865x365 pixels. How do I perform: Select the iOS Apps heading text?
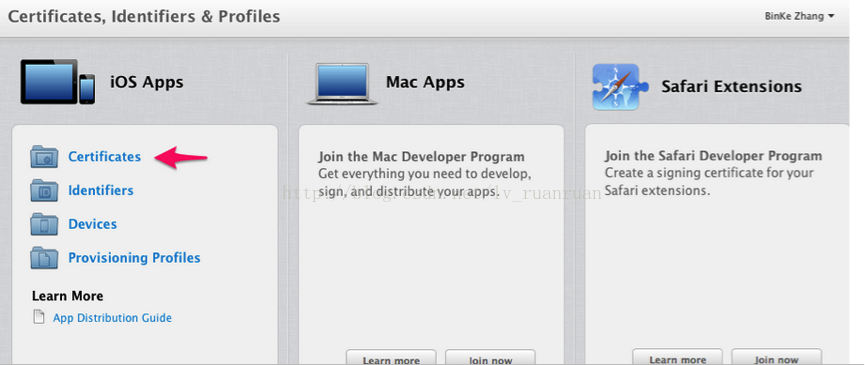146,83
